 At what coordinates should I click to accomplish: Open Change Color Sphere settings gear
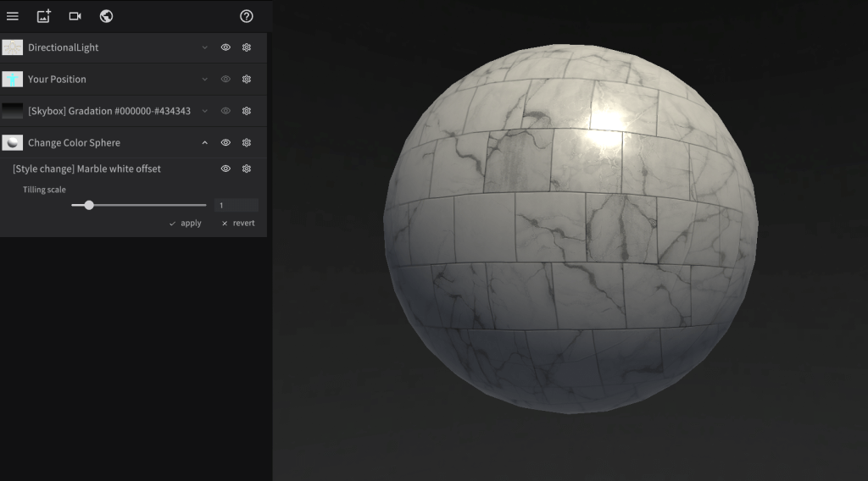pos(247,142)
